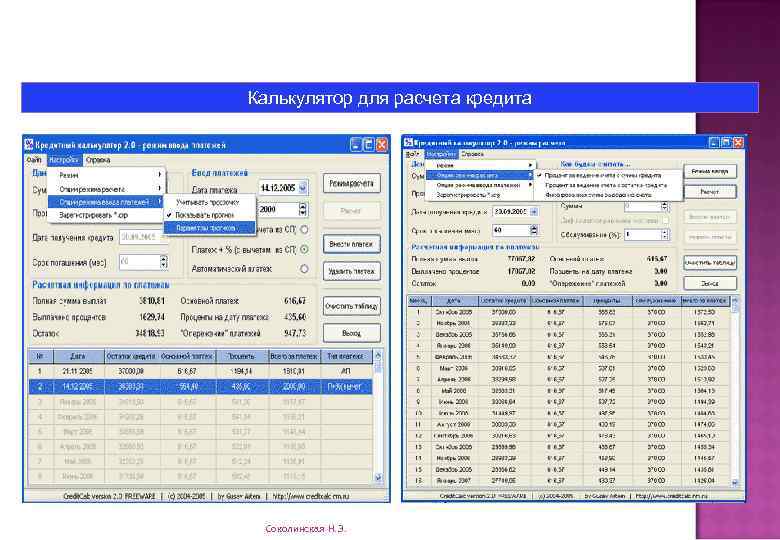Open Файл menu in the payment-entry window
Viewport: 780px width, 540px height.
[34, 160]
